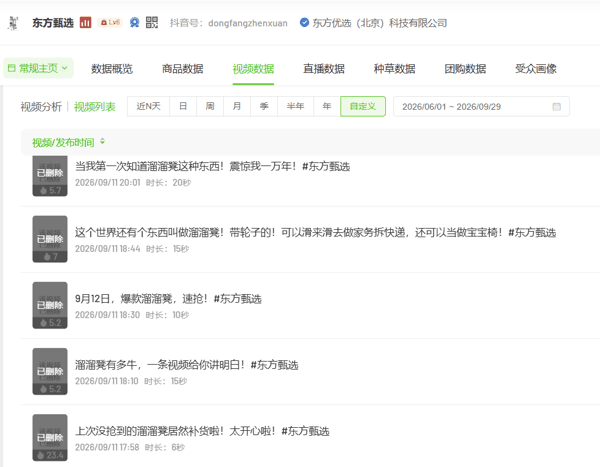Go to the 种草数据 tab

395,69
